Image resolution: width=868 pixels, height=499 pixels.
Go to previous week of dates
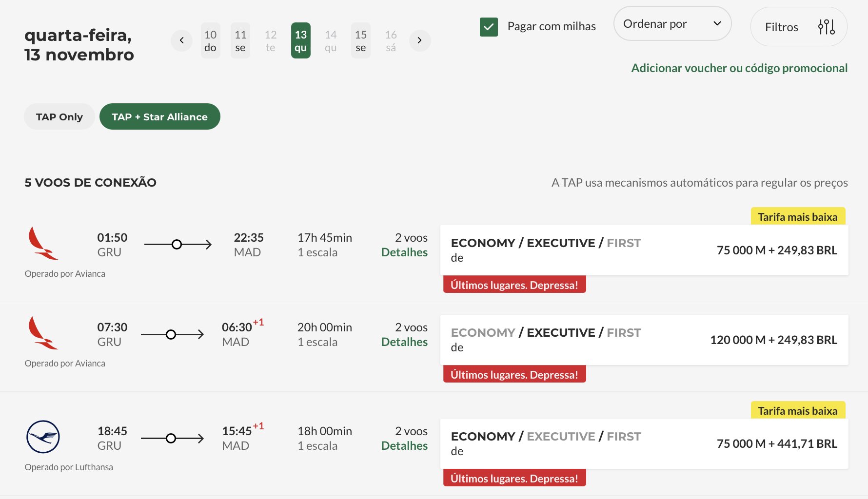(181, 40)
